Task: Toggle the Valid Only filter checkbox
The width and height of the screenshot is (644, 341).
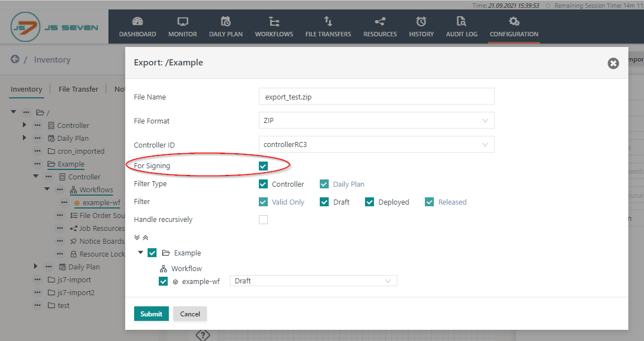Action: pyautogui.click(x=263, y=202)
